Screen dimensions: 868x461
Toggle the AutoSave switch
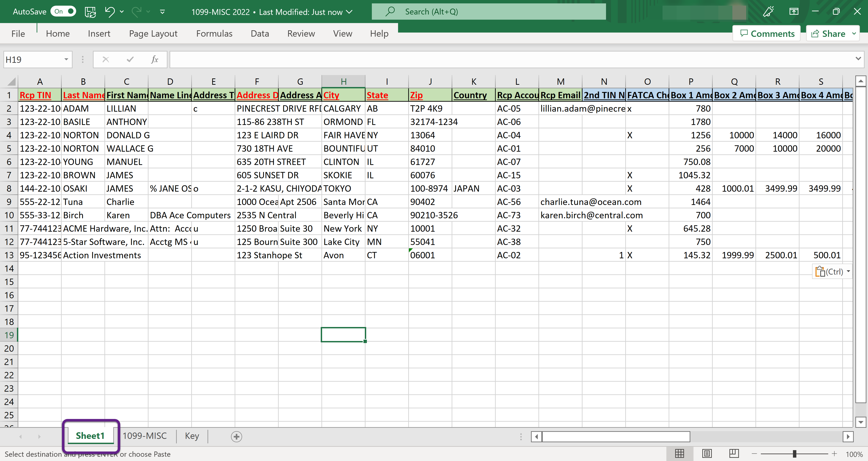pyautogui.click(x=63, y=12)
